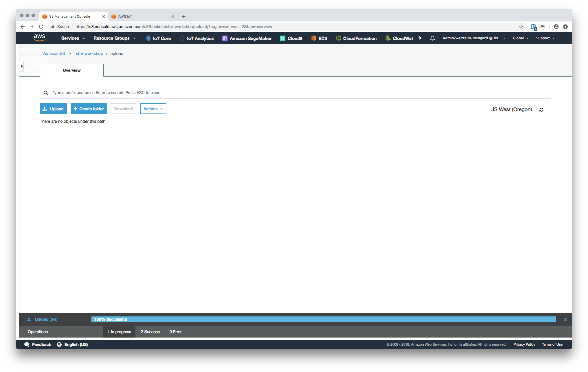Go to sbe-workshop bucket breadcrumb
Screen dimensions: 588x372
(x=89, y=54)
